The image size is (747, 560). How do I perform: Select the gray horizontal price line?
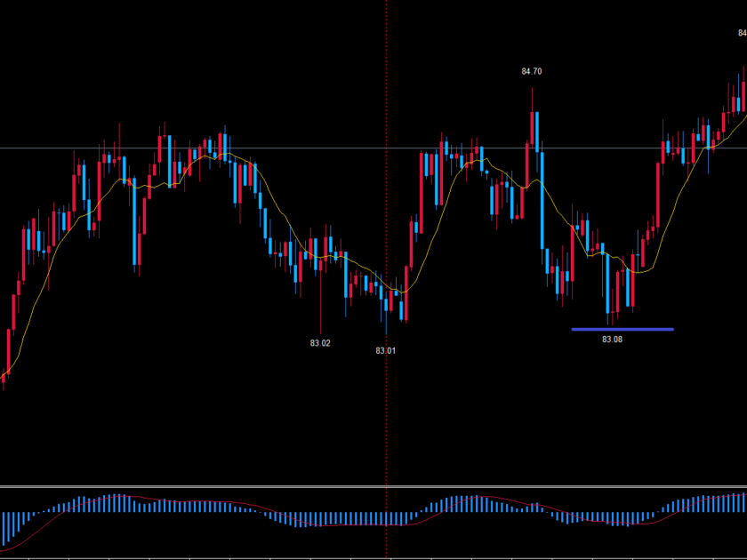(x=267, y=148)
